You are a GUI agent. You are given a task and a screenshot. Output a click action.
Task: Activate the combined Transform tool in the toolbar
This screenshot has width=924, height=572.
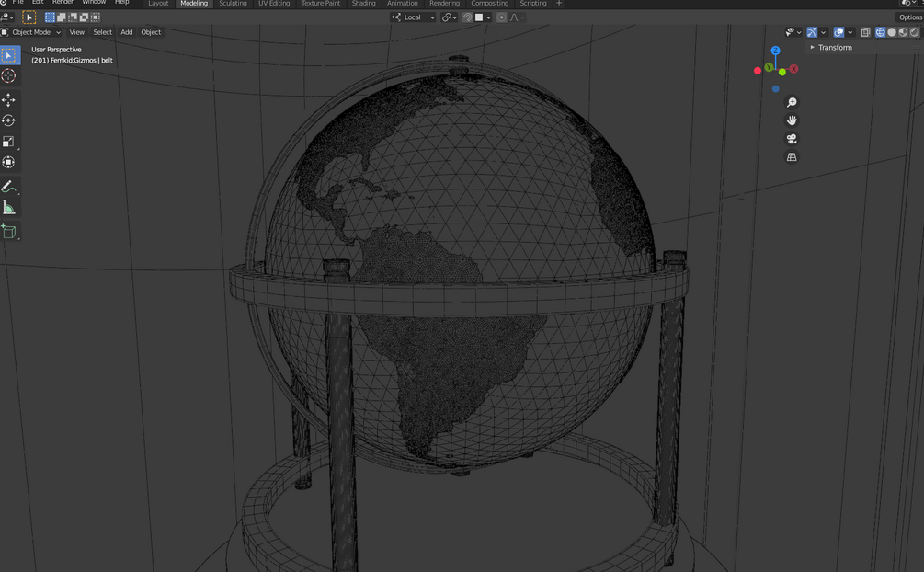9,162
